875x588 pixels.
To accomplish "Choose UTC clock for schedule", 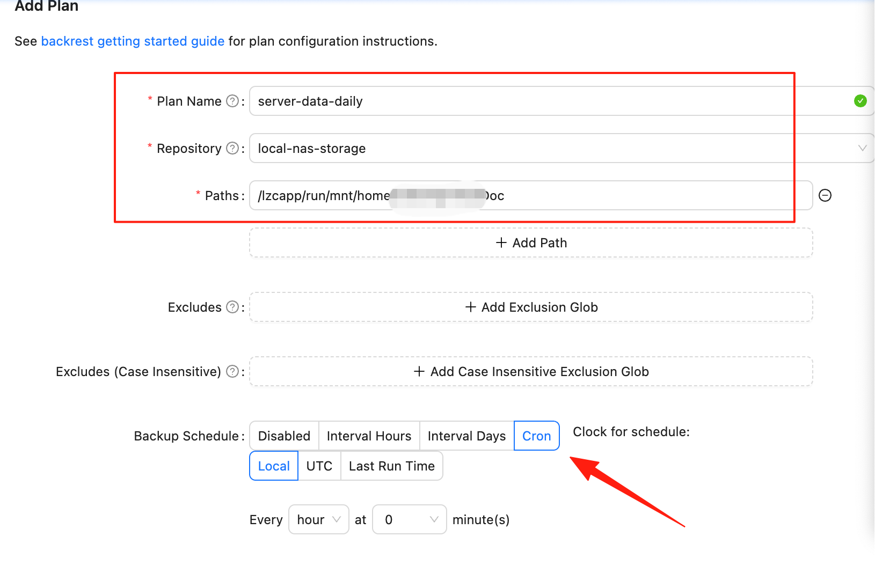I will coord(319,466).
